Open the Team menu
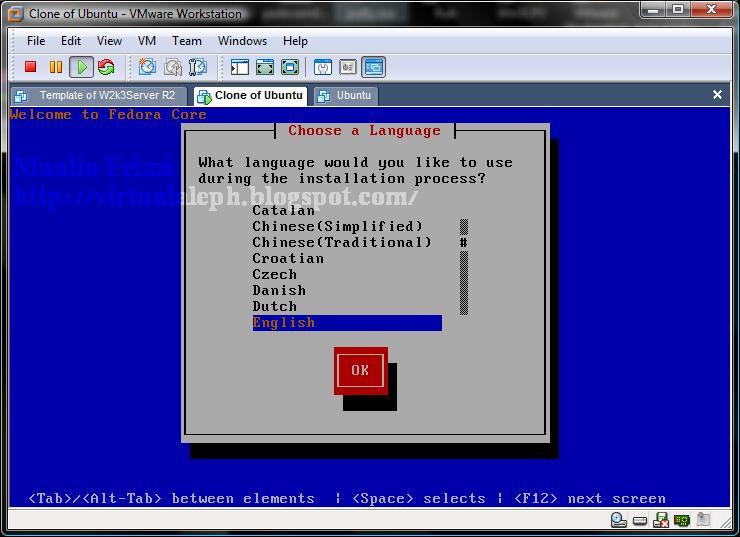 pos(187,41)
